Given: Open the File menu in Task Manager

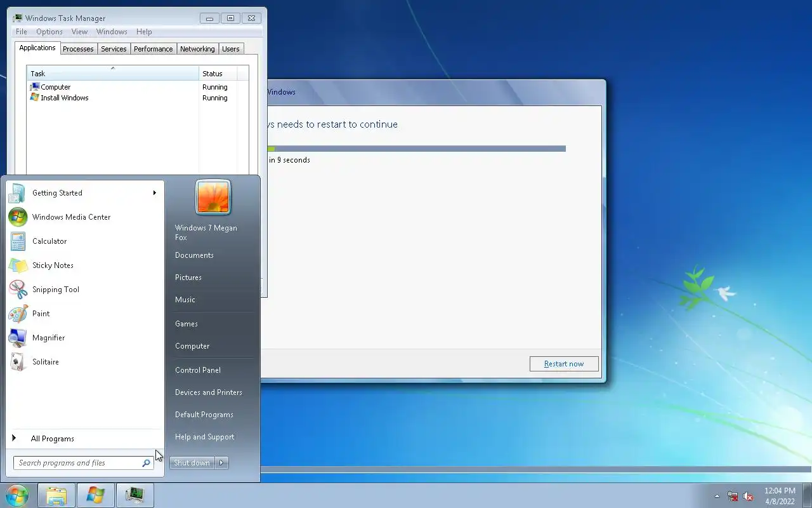Looking at the screenshot, I should [x=21, y=32].
